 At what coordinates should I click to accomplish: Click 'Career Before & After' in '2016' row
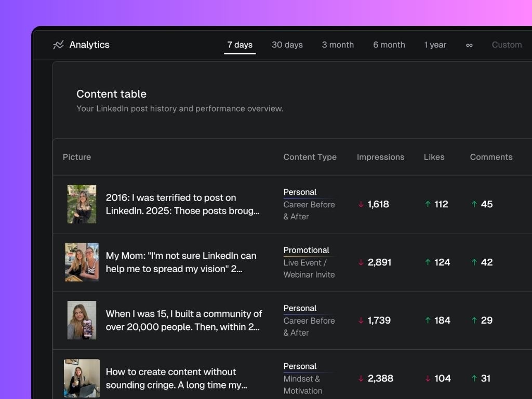pos(309,211)
